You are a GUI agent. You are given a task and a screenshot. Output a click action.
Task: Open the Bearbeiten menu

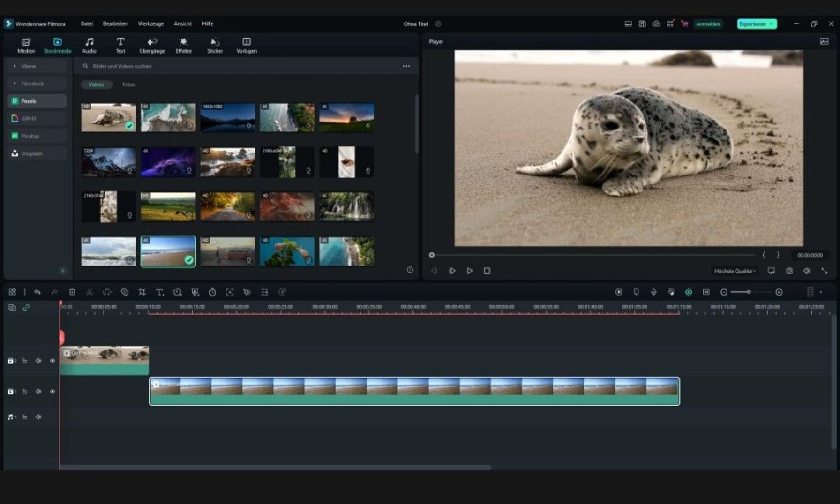point(115,23)
